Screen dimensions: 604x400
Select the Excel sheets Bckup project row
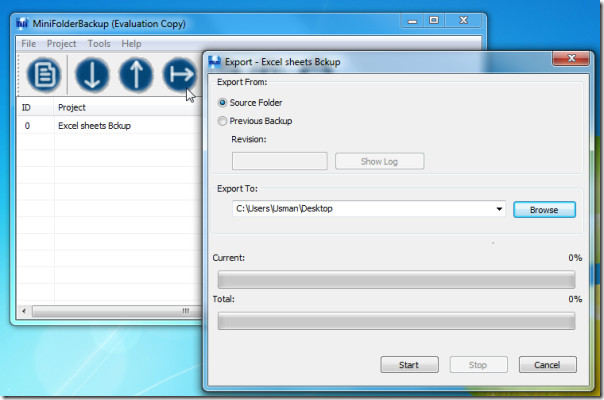109,126
